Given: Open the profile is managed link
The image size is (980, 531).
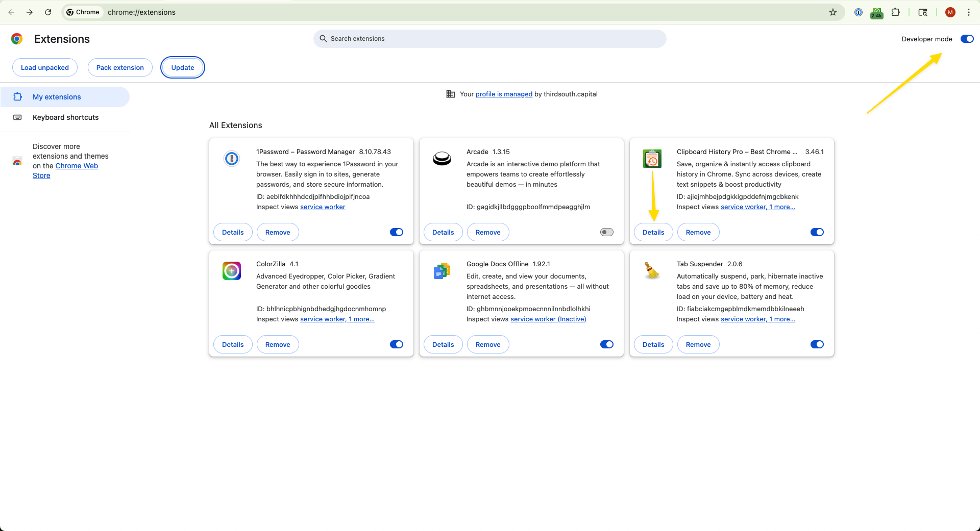Looking at the screenshot, I should (504, 94).
